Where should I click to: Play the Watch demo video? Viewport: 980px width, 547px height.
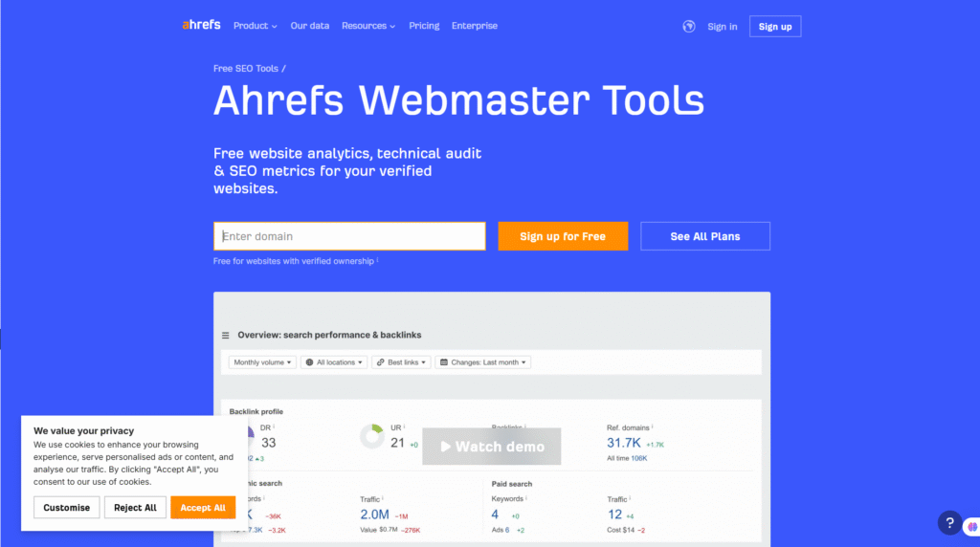pos(491,447)
